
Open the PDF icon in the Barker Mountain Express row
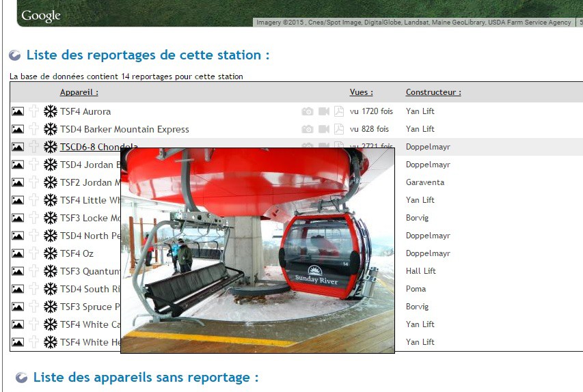click(x=339, y=129)
